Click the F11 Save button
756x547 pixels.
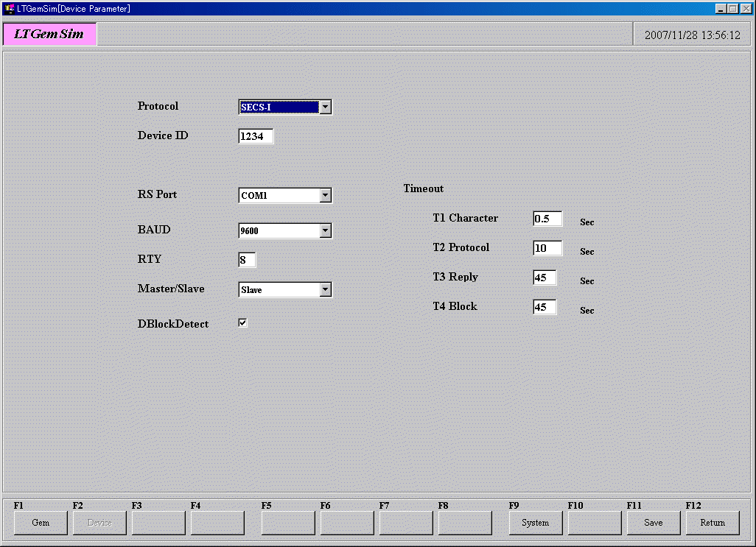(x=654, y=523)
